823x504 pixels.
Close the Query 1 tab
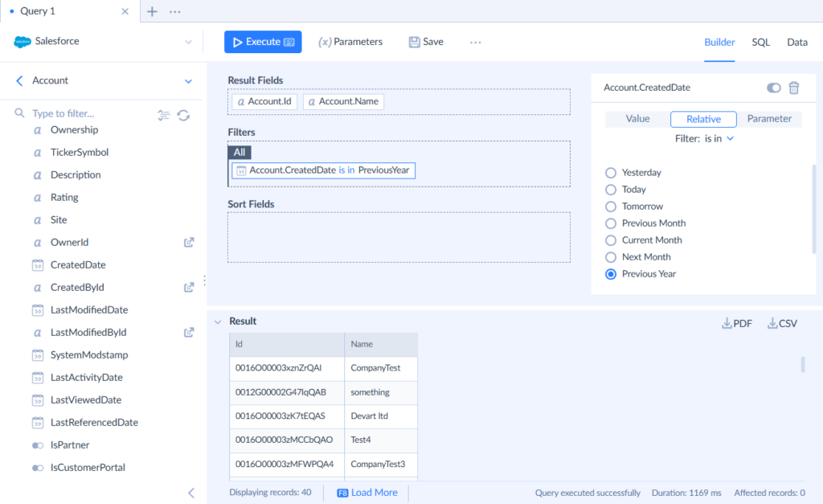[x=125, y=11]
